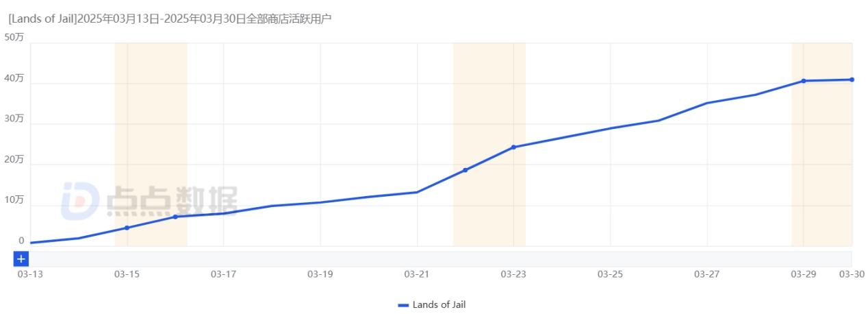Click the 03-19 label on x-axis
This screenshot has height=314, width=868.
[x=320, y=274]
